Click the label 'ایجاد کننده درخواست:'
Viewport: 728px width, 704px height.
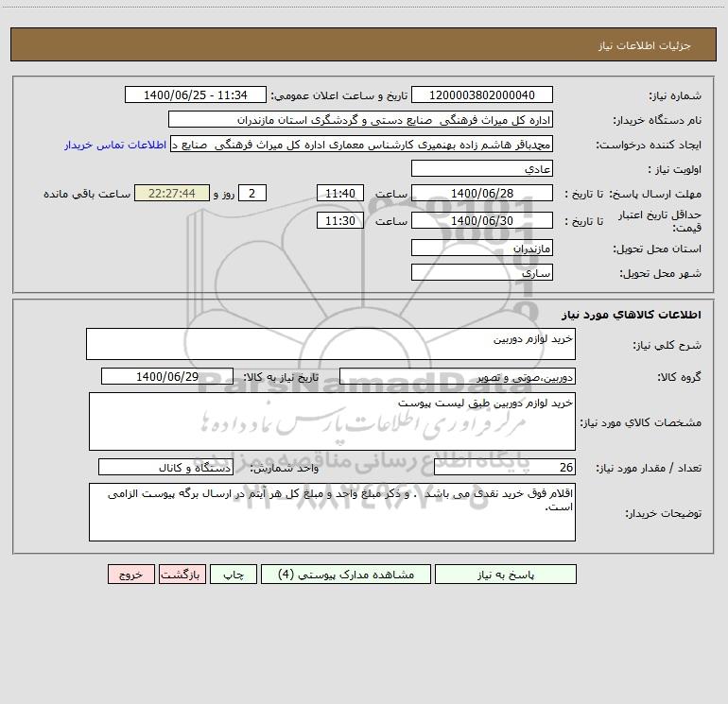(x=649, y=145)
